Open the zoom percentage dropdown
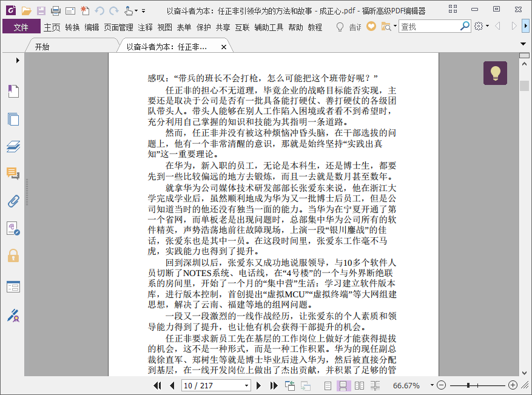Viewport: 532px width, 395px height. pos(432,385)
